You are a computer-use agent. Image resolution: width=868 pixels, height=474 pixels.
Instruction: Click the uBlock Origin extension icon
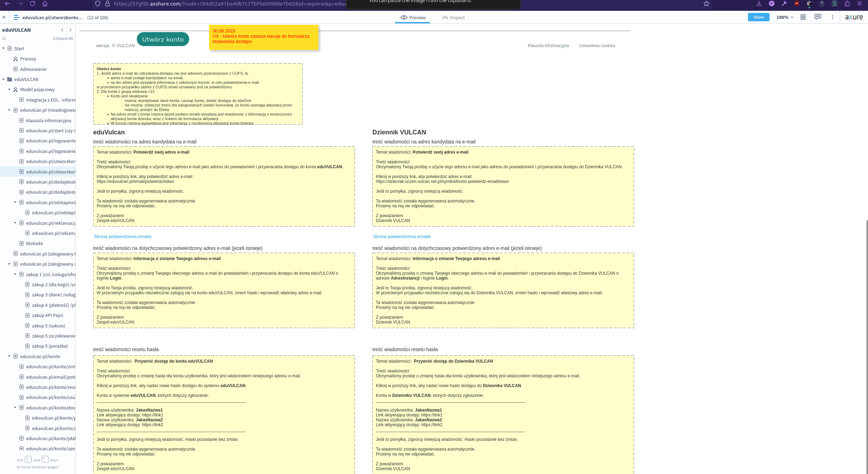pos(797,3)
